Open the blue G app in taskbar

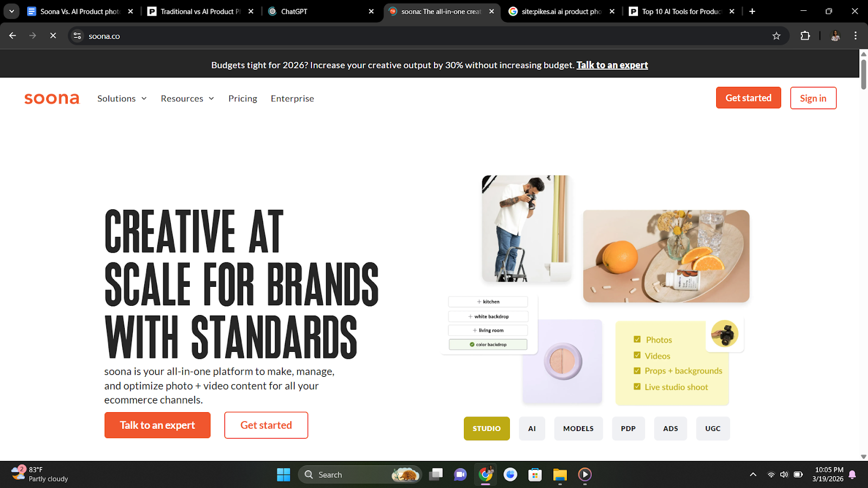[510, 474]
